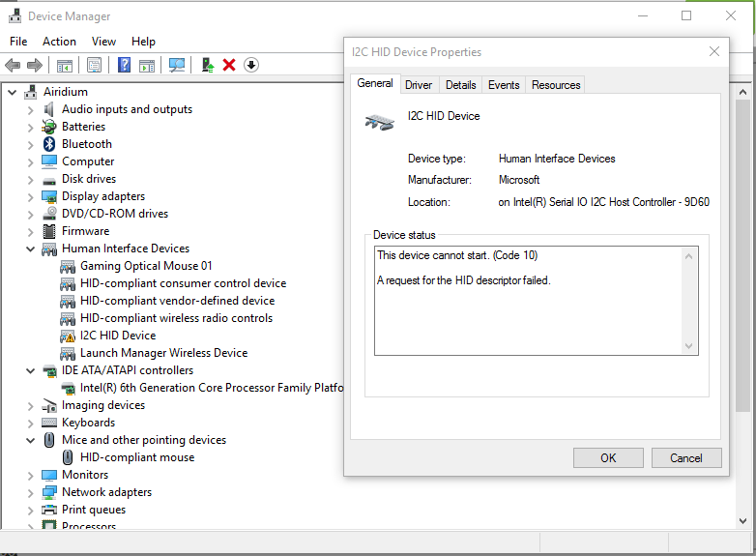Click the DVD/CD-ROM drives disc icon
This screenshot has height=556, width=756.
pos(49,214)
